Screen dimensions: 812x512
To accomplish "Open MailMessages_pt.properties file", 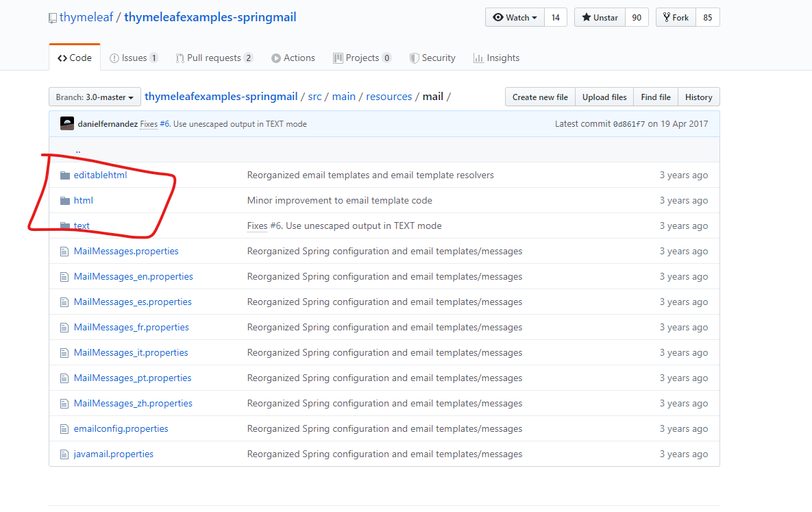I will (132, 378).
